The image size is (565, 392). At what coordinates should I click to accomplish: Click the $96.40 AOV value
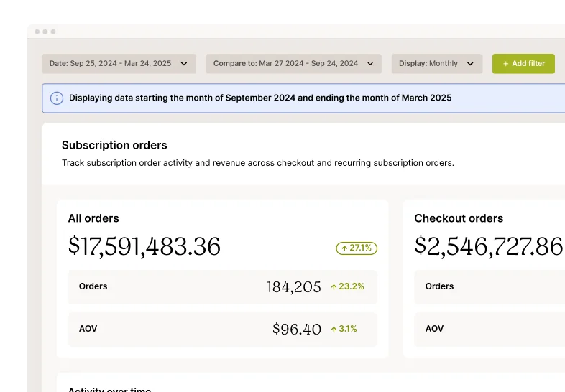tap(297, 329)
